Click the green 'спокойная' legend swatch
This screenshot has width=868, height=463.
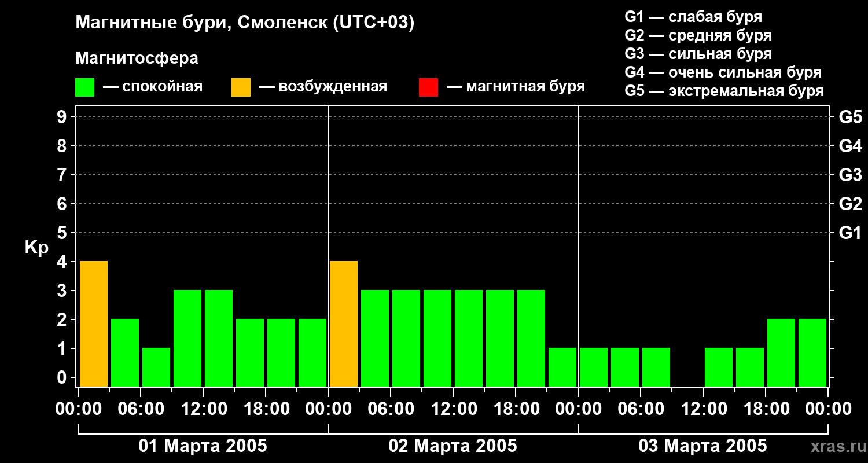[84, 87]
